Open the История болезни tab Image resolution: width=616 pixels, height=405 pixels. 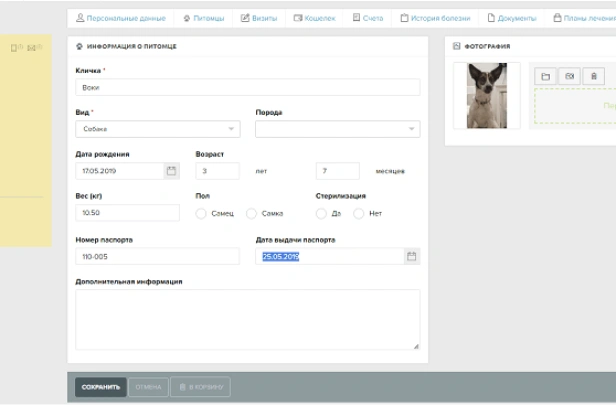434,18
